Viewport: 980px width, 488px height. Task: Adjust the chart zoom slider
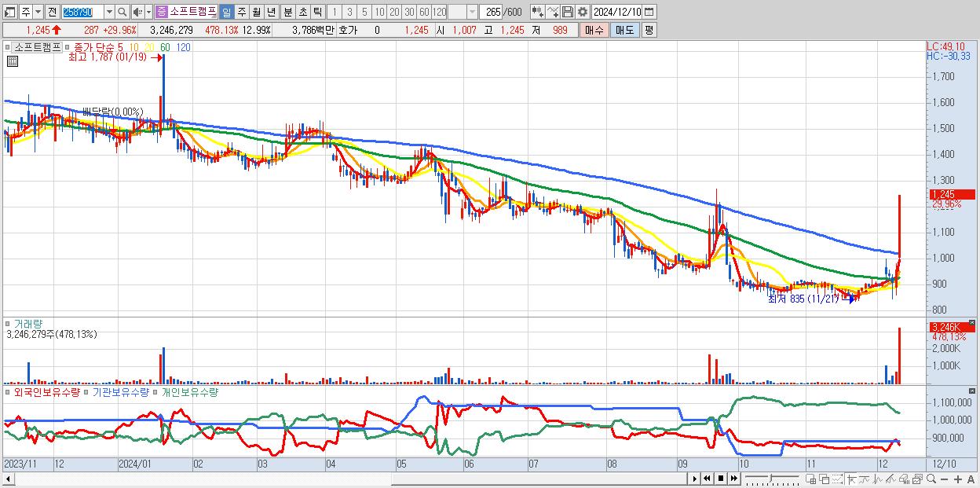pyautogui.click(x=773, y=479)
